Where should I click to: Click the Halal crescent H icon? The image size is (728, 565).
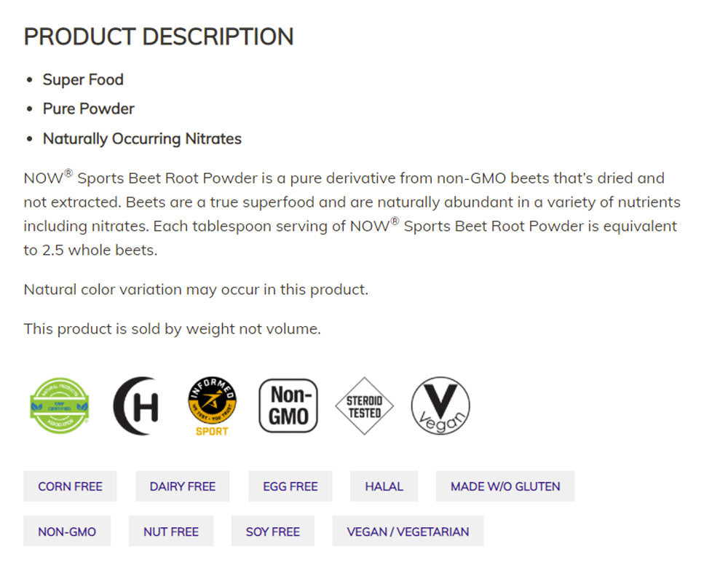pyautogui.click(x=136, y=406)
